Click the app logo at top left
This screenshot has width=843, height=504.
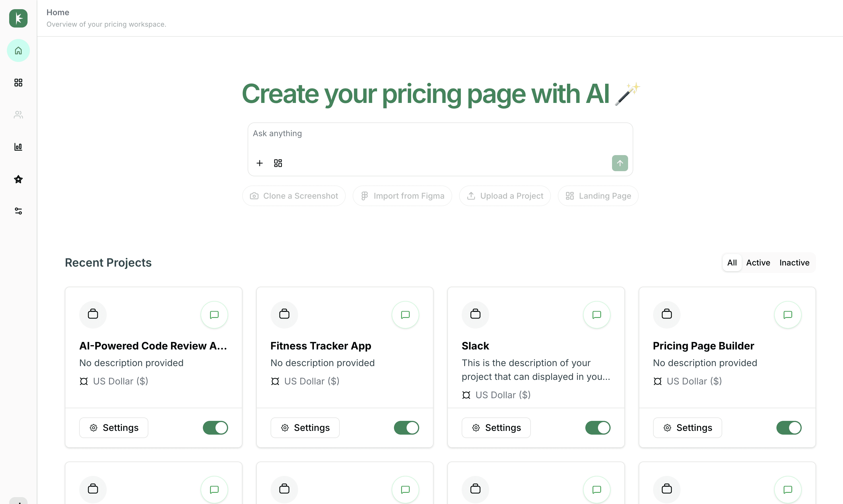coord(18,18)
